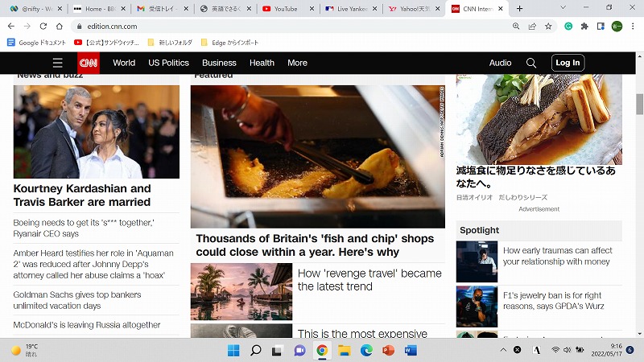
Task: Click the fish and chip shop photo
Action: pos(317,157)
